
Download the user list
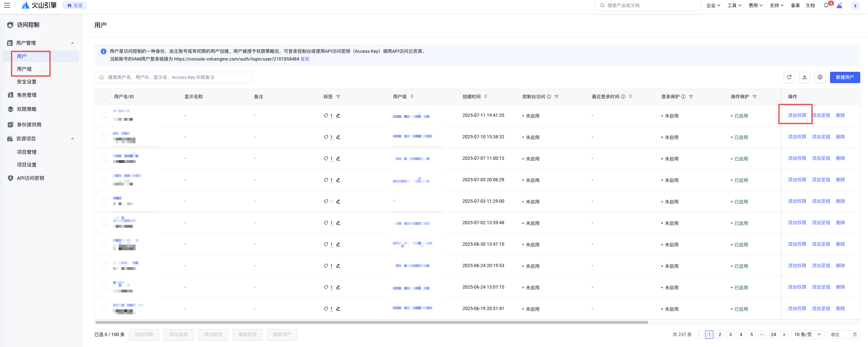coord(805,77)
